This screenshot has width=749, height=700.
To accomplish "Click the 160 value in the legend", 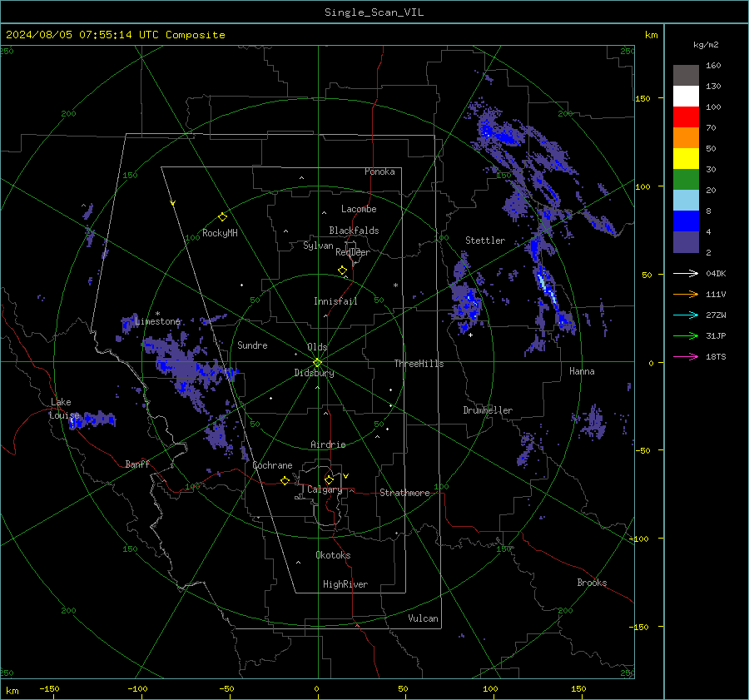I will (713, 66).
